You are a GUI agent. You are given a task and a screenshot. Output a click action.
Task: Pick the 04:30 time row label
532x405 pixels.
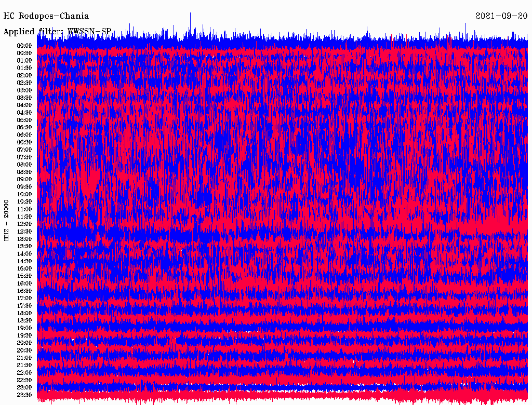point(24,113)
